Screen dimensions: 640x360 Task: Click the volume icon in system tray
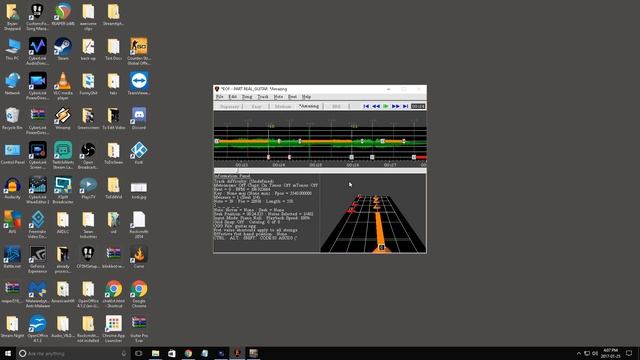(x=595, y=353)
